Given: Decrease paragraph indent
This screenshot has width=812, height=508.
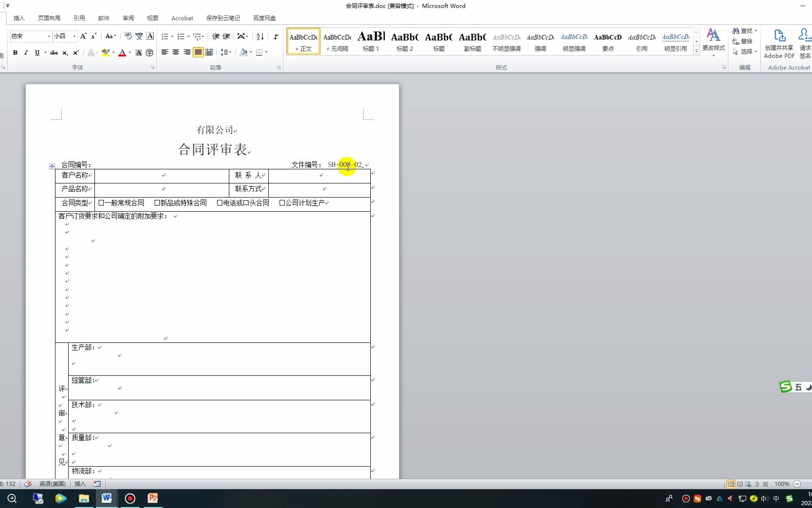Looking at the screenshot, I should pos(216,36).
